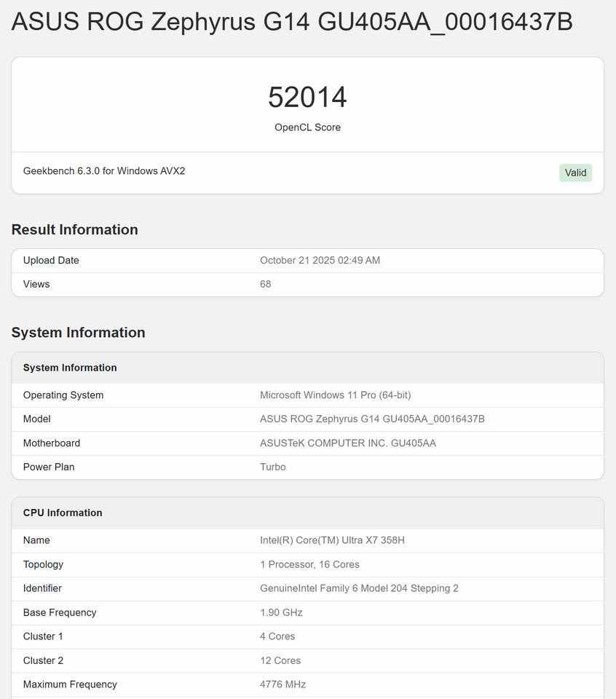Click the Result Information heading

tap(74, 229)
